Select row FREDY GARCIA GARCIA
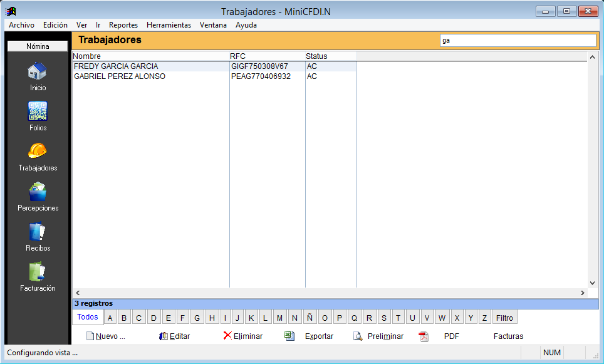 (214, 66)
